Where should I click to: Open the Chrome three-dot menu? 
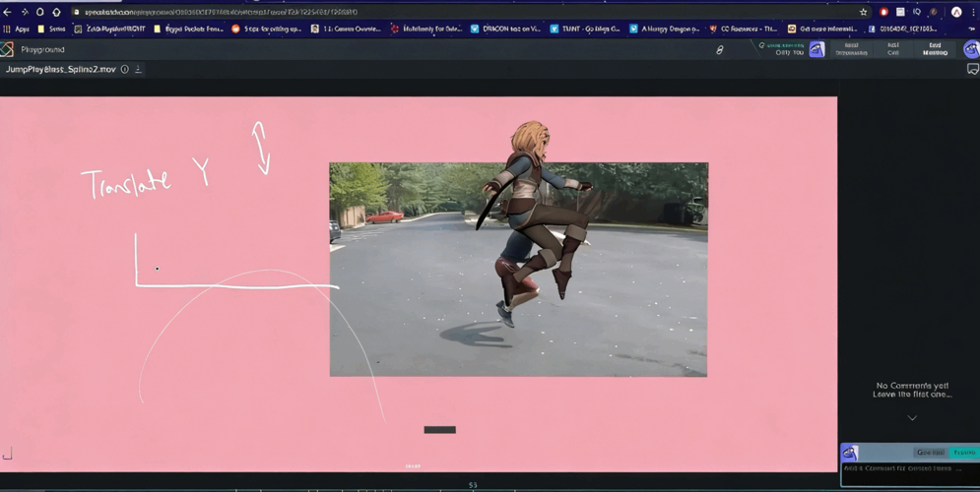coord(972,12)
